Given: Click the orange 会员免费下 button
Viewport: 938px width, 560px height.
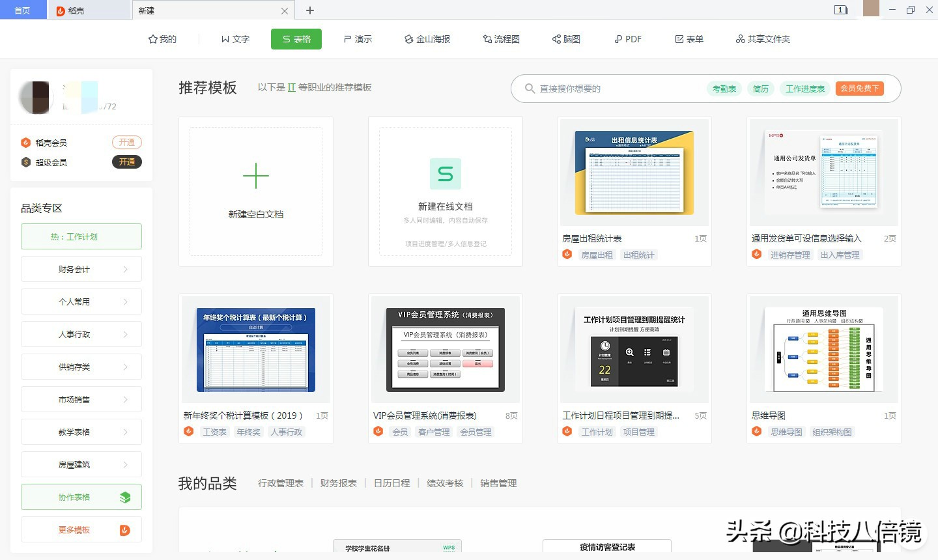Looking at the screenshot, I should coord(859,88).
